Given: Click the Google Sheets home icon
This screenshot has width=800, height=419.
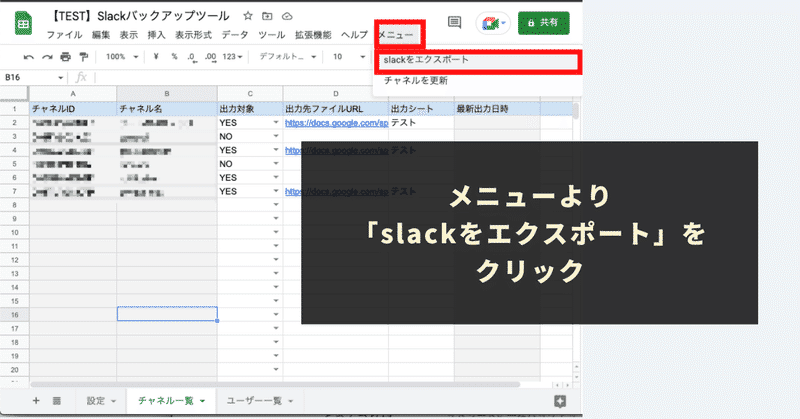Looking at the screenshot, I should pyautogui.click(x=23, y=23).
